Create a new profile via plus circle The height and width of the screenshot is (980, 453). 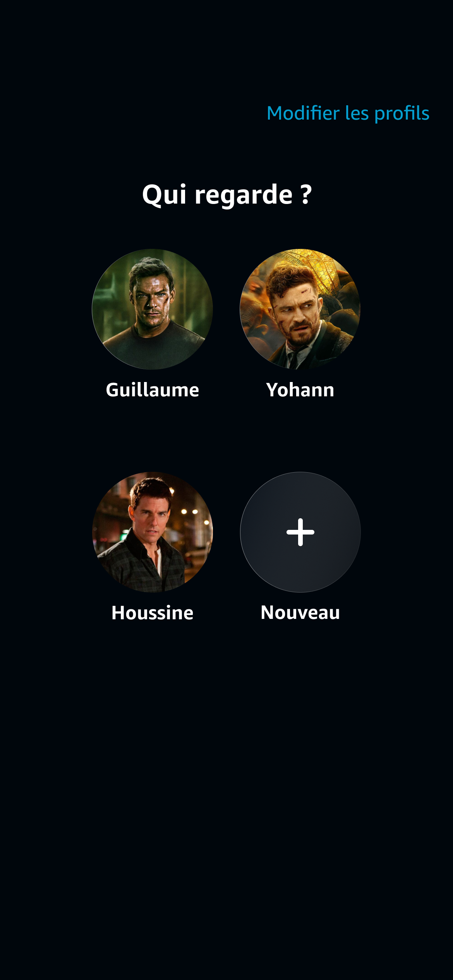300,532
